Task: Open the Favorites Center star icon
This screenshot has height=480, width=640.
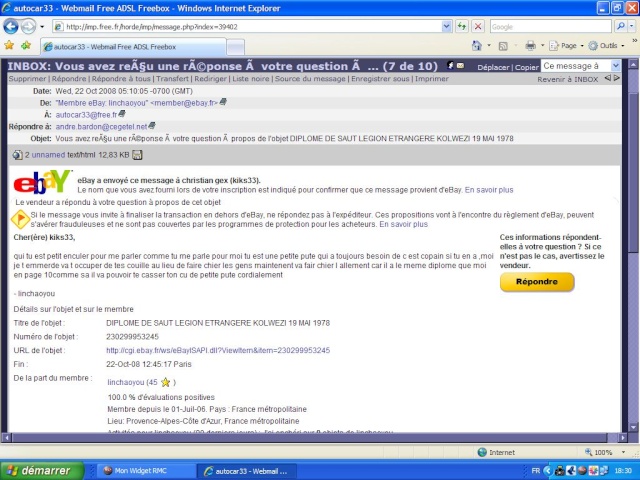Action: (9, 46)
